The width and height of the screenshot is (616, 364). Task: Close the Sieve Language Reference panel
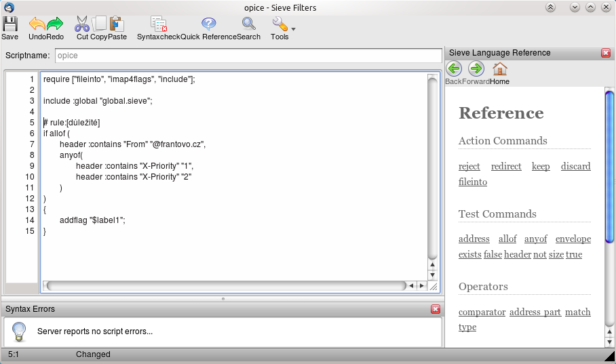coord(606,53)
